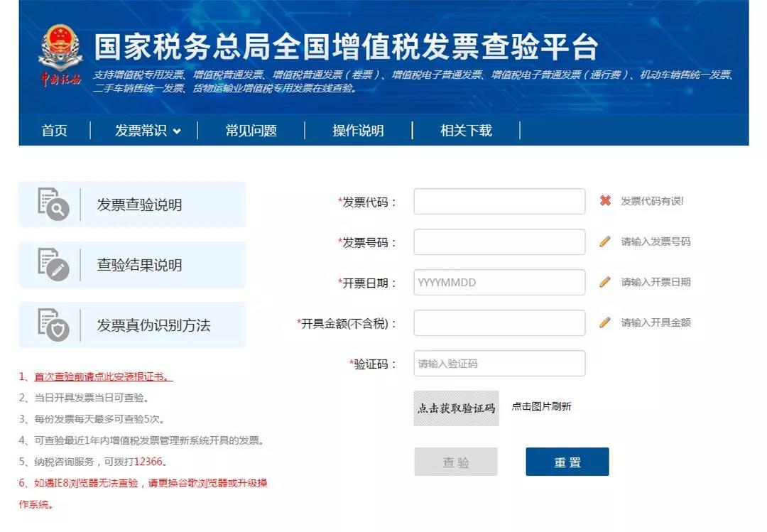Open the 常见问题 navigation item
The width and height of the screenshot is (767, 532).
click(251, 131)
